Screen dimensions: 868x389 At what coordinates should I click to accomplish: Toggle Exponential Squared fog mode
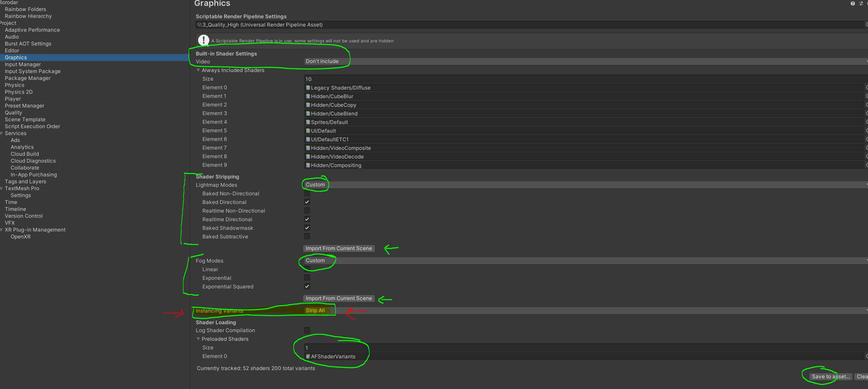click(x=307, y=286)
